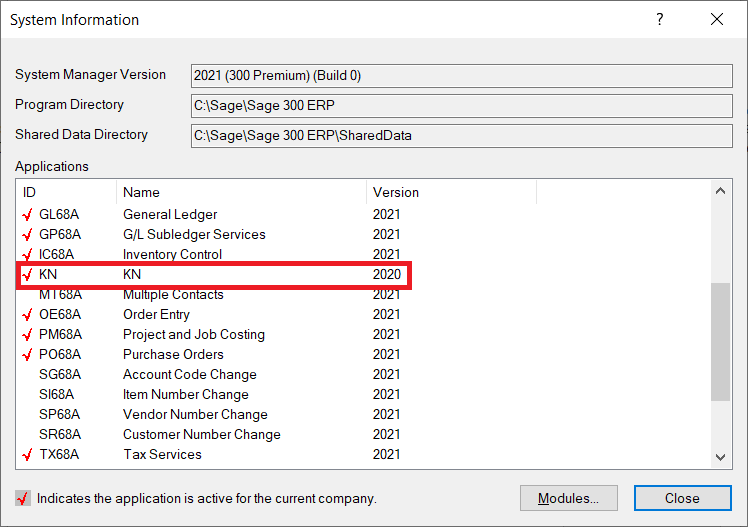This screenshot has height=527, width=748.
Task: Select the PM68A row ID
Action: pyautogui.click(x=60, y=335)
